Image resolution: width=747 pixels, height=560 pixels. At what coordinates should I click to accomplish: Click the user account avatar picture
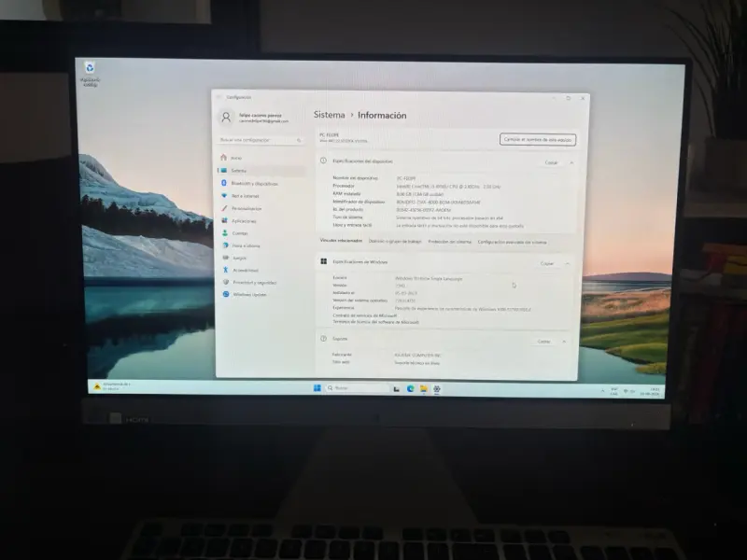coord(226,118)
